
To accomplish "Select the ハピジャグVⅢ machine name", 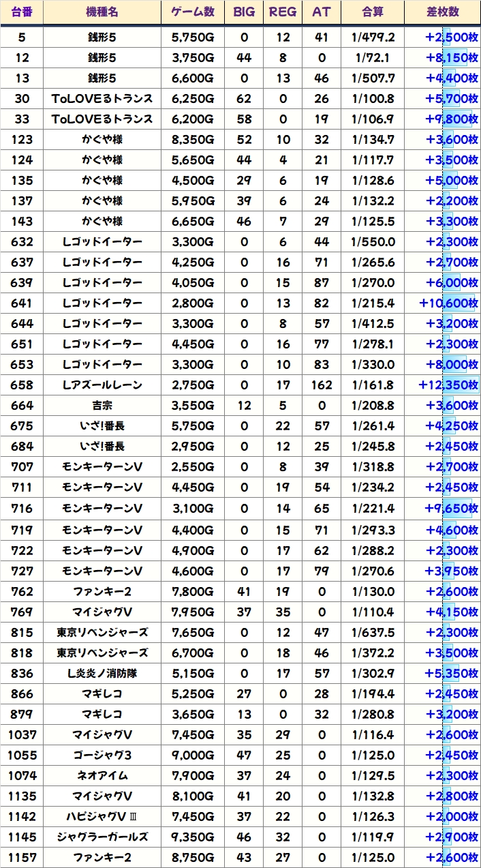I will point(102,817).
